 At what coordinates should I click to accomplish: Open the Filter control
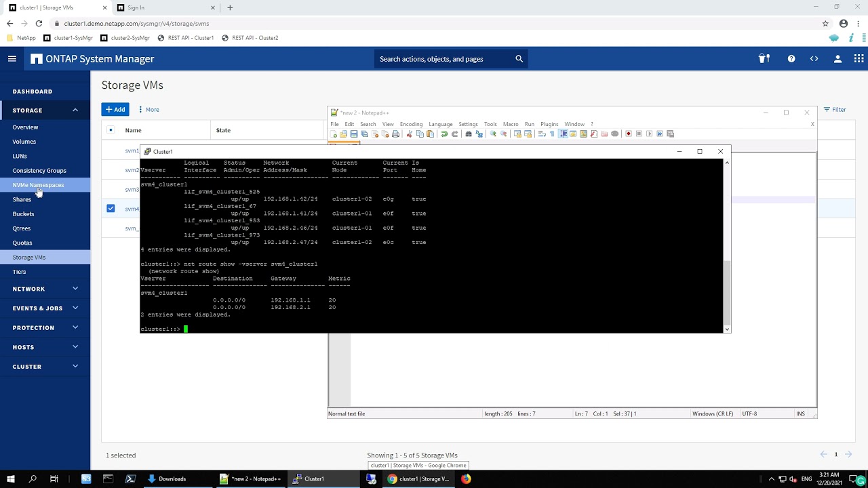(835, 109)
